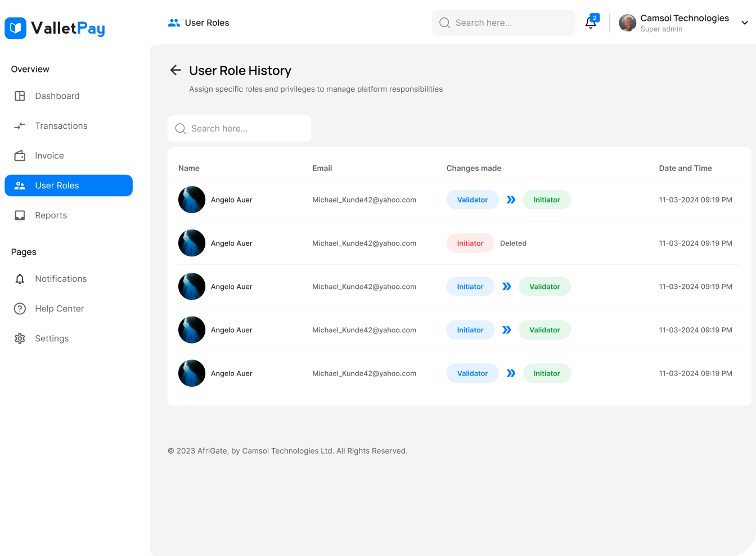Screen dimensions: 756x556
Task: Open the User Roles sidebar menu item
Action: click(69, 186)
